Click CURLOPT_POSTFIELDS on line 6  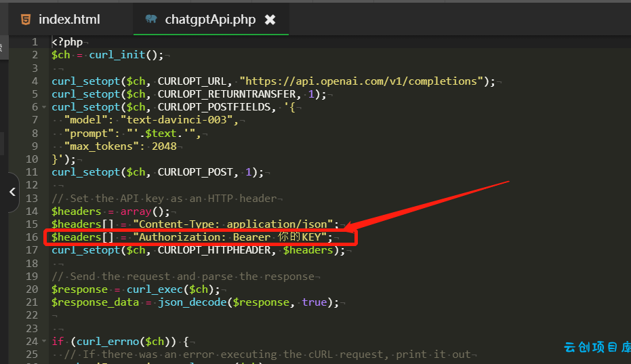pyautogui.click(x=214, y=107)
